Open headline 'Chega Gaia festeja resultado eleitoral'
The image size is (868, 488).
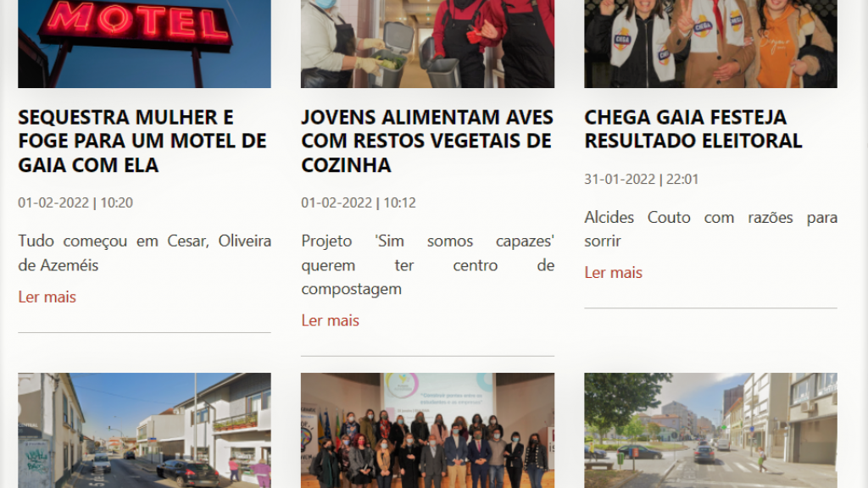(693, 129)
